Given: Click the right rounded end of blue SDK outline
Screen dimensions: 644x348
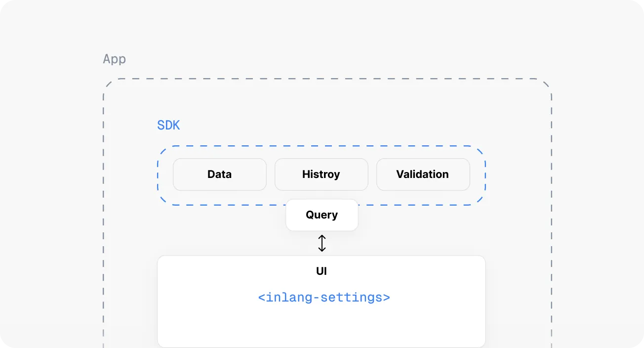Looking at the screenshot, I should click(x=485, y=175).
